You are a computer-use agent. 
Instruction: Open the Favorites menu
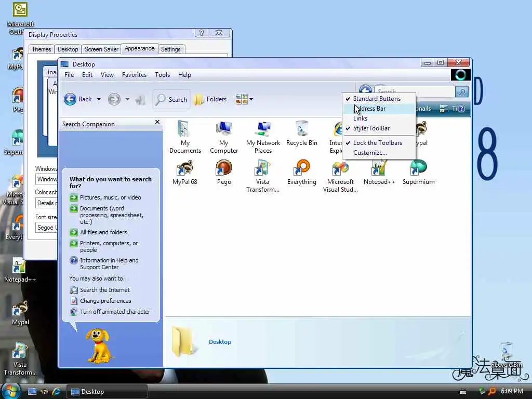point(135,75)
